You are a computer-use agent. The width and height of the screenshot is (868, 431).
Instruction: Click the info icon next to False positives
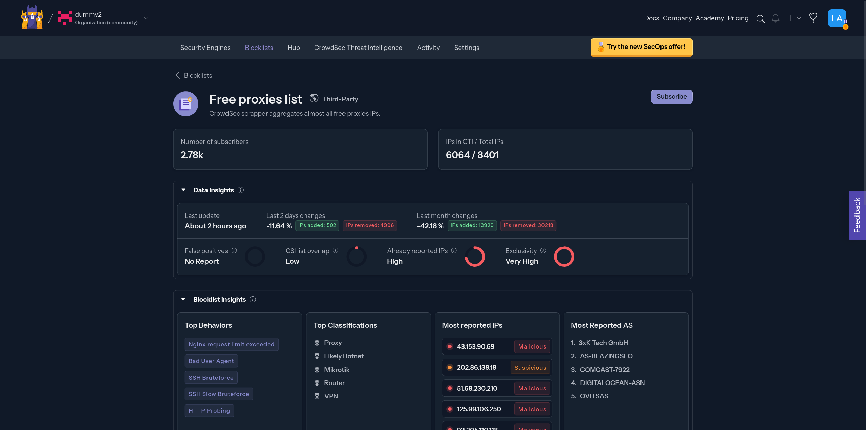[x=234, y=250]
